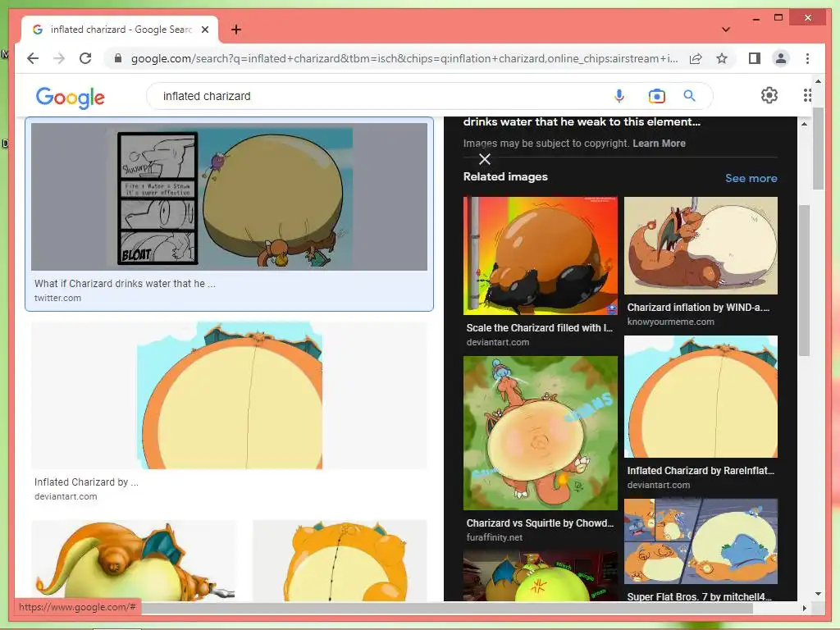The width and height of the screenshot is (840, 630).
Task: Click "Super Flat Bros. 7 by mitchell4" caption
Action: click(700, 596)
